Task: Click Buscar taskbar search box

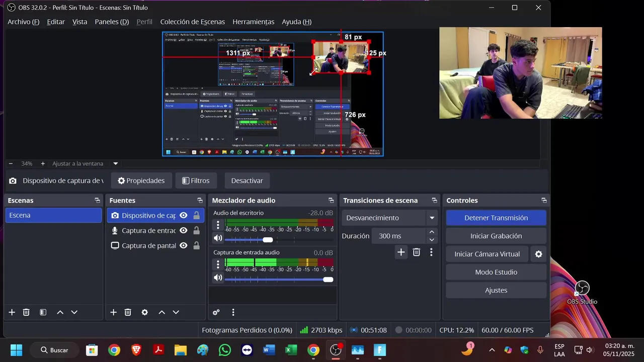Action: coord(55,350)
